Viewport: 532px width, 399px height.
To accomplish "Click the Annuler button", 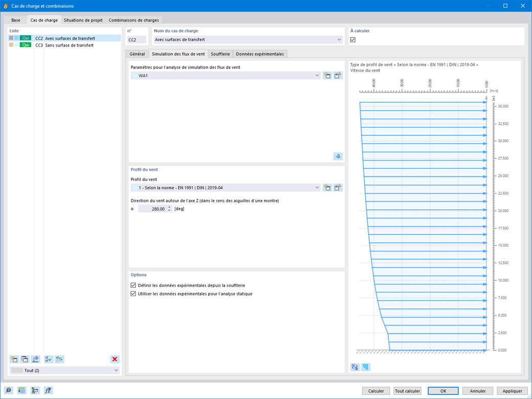I will (478, 391).
